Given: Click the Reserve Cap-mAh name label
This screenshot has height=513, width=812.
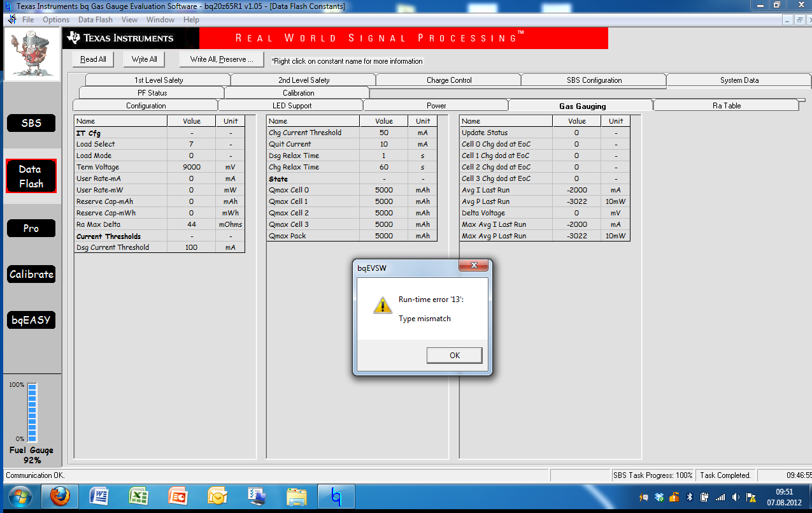Looking at the screenshot, I should [106, 201].
